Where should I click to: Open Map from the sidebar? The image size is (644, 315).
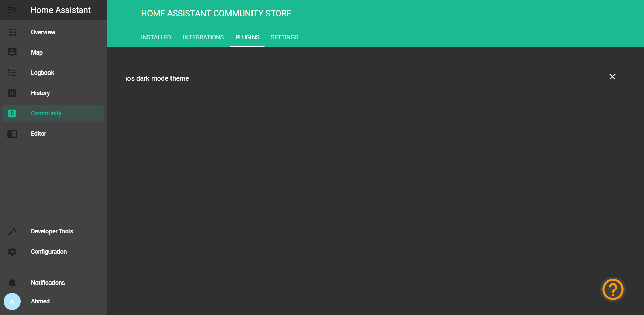coord(37,52)
